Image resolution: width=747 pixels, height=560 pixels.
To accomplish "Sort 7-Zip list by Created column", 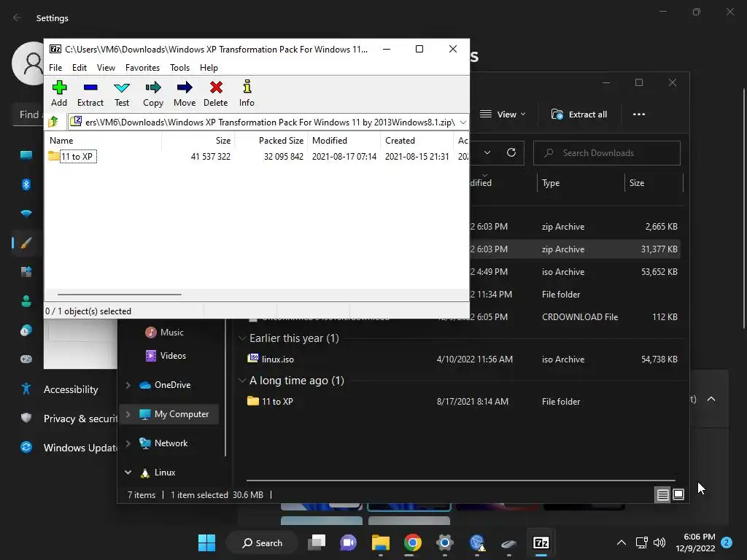I will click(417, 141).
